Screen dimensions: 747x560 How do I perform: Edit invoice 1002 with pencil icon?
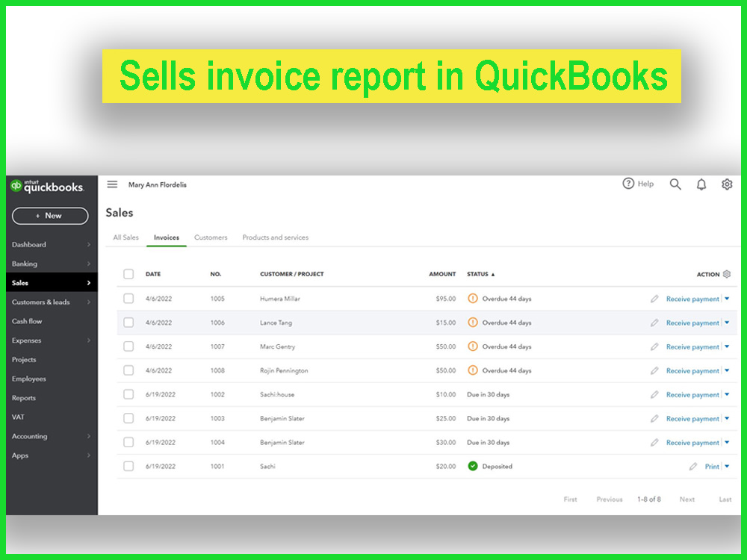[x=654, y=394]
